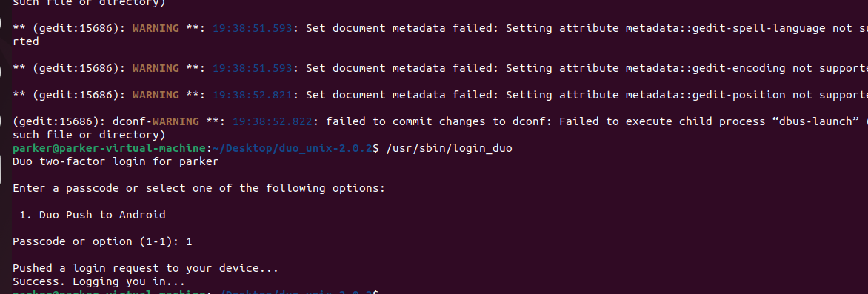Viewport: 868px width, 294px height.
Task: Click the "Passcode or option (1-1): 1" line
Action: [x=102, y=241]
